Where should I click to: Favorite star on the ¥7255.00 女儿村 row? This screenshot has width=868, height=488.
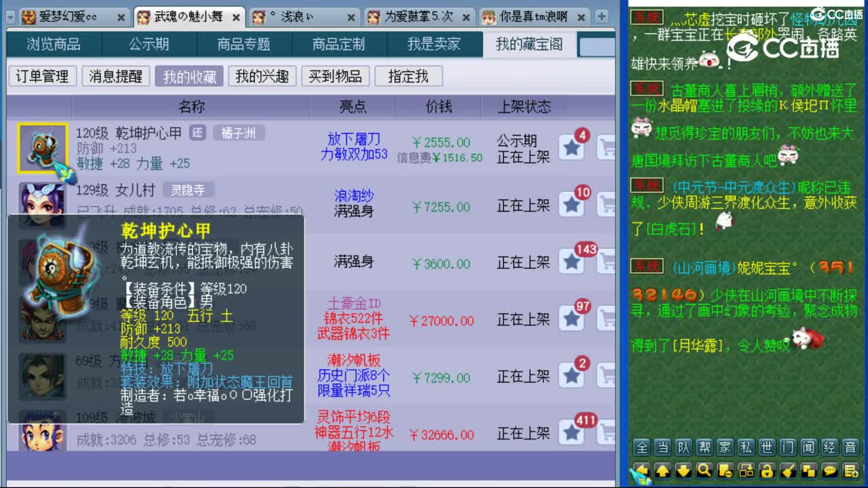click(572, 204)
